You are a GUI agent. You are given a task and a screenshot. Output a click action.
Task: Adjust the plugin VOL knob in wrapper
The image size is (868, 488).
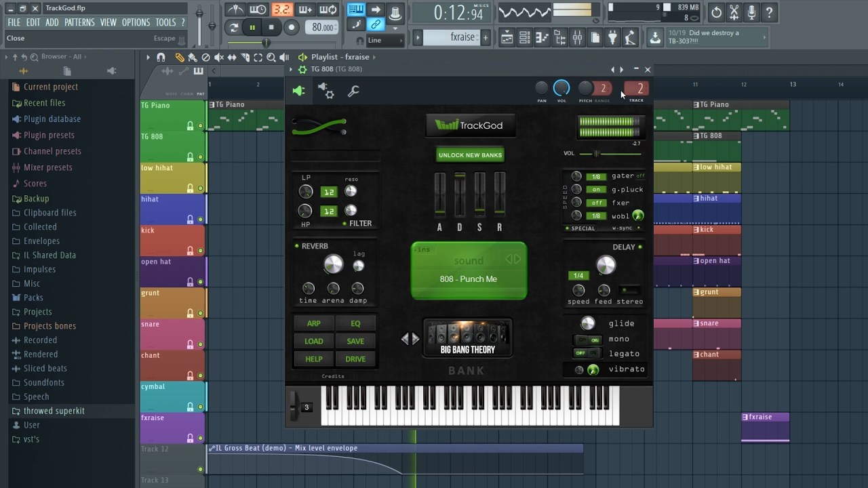[x=561, y=88]
